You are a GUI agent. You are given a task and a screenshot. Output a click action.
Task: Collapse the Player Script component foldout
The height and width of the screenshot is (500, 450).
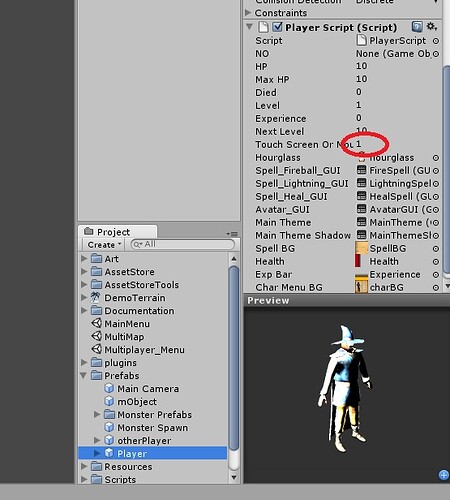pyautogui.click(x=249, y=27)
